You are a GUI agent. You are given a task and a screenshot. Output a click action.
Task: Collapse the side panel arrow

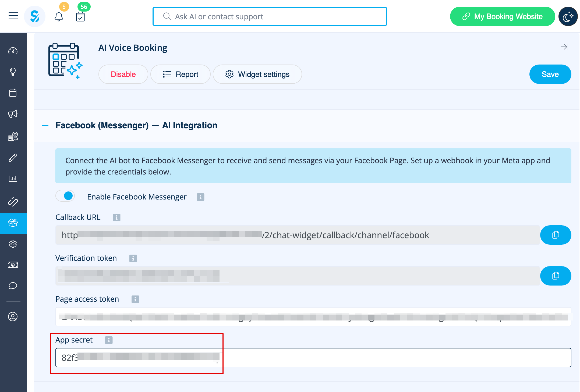pyautogui.click(x=564, y=47)
